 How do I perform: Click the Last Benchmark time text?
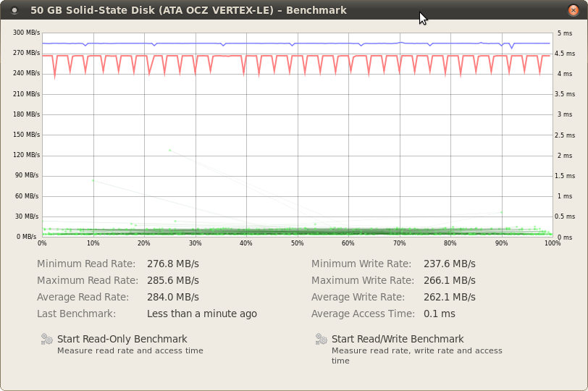pyautogui.click(x=202, y=314)
